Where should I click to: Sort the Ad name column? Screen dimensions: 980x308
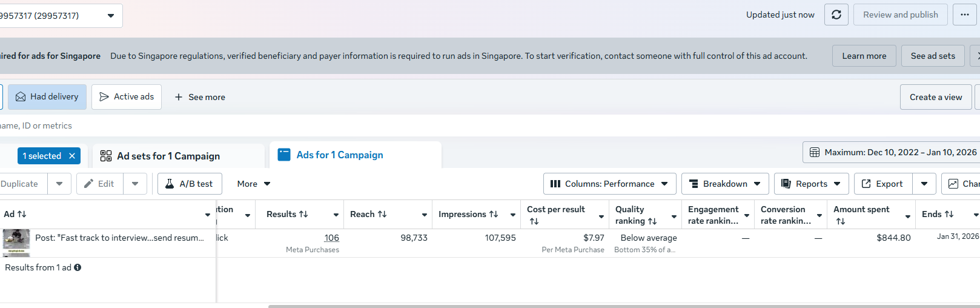pos(22,214)
